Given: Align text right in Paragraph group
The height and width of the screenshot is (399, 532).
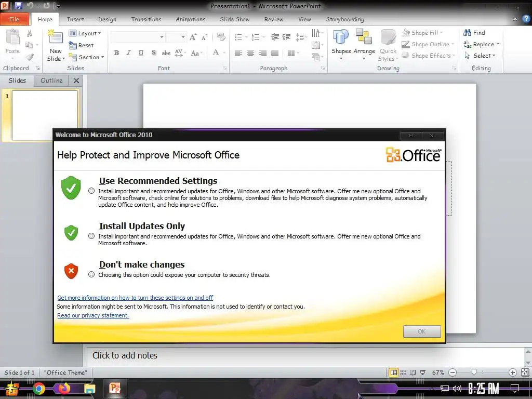Looking at the screenshot, I should coord(262,53).
